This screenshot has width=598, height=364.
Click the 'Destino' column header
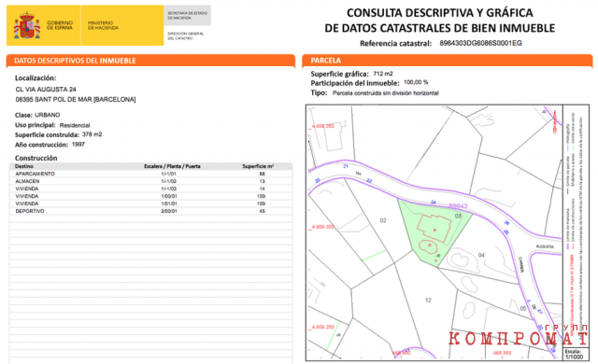(24, 166)
